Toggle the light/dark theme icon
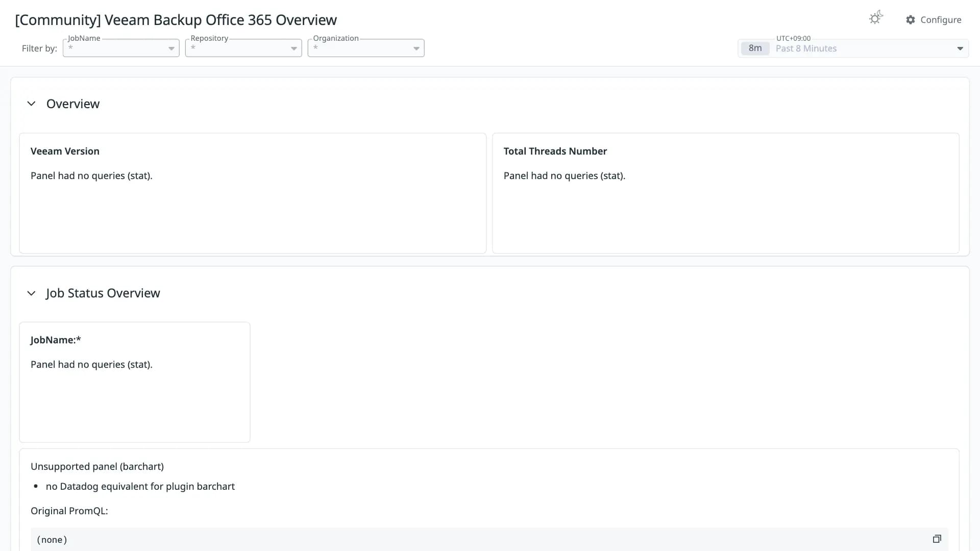Image resolution: width=980 pixels, height=551 pixels. click(x=876, y=18)
